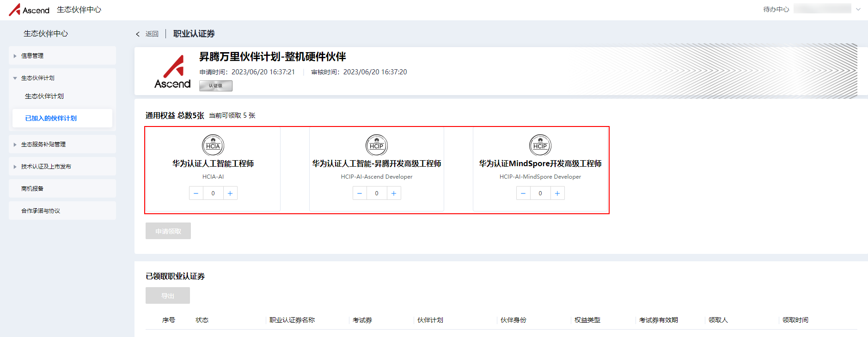Click the 伙伴身份 column header
The height and width of the screenshot is (337, 868).
coord(513,320)
